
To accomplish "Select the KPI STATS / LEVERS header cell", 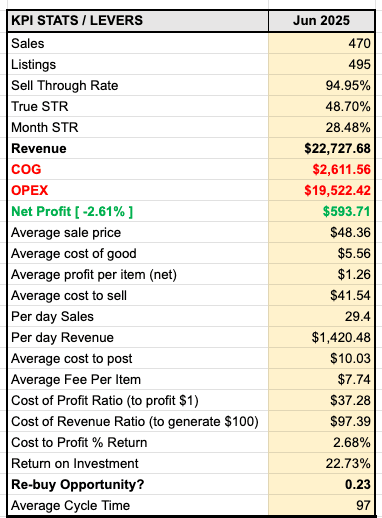I will (138, 21).
